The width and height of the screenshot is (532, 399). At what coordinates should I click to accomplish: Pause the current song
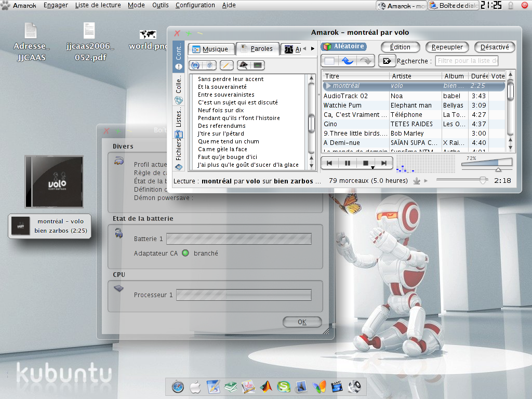pyautogui.click(x=348, y=163)
